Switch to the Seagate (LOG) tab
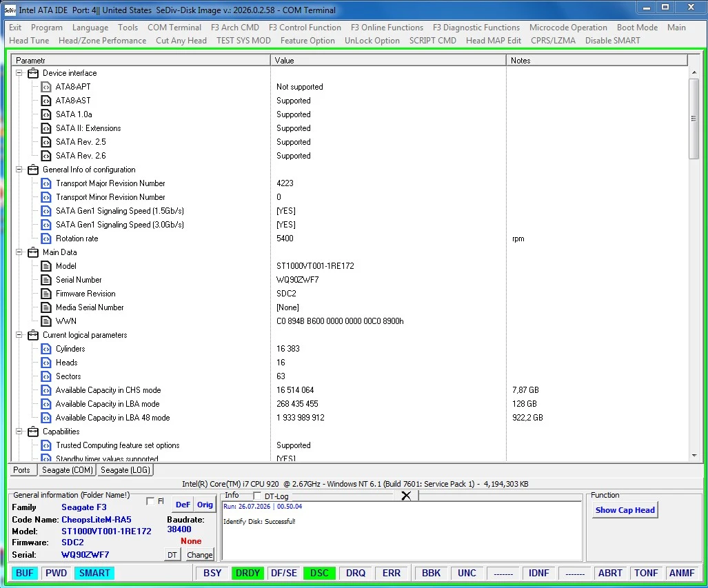Viewport: 708px width, 588px height. [x=125, y=470]
